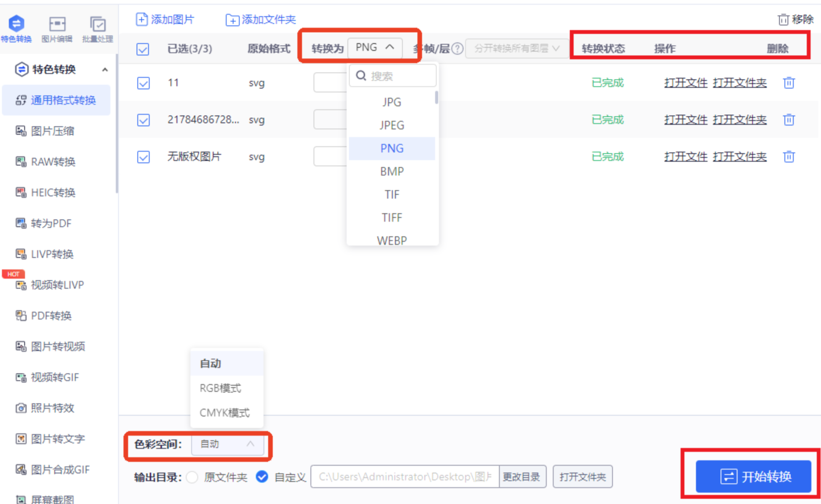Click the format list scrollbar thumb

click(x=436, y=97)
